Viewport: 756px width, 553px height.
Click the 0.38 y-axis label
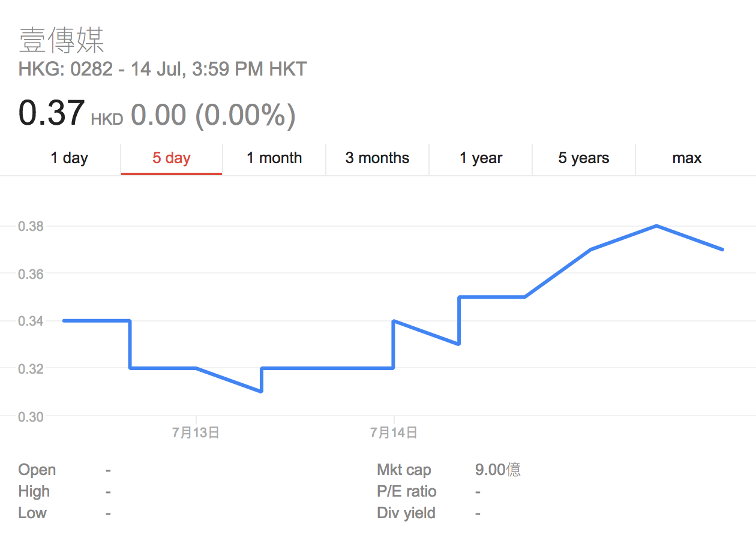(31, 226)
